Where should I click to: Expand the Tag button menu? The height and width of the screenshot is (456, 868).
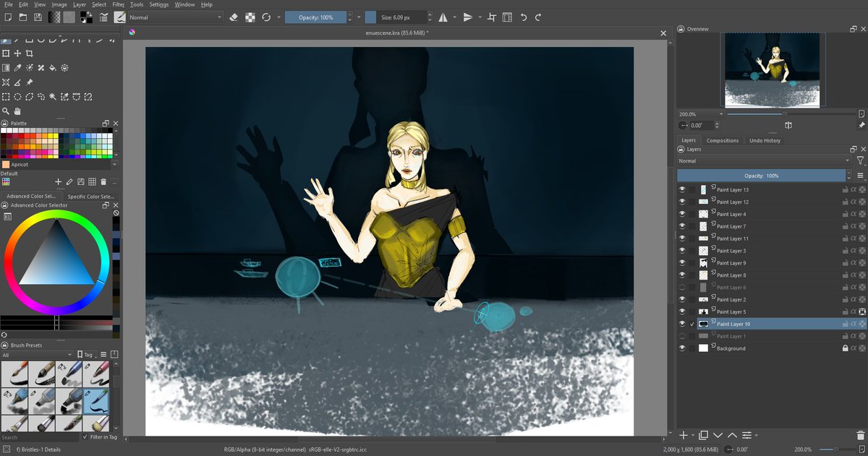pos(87,355)
